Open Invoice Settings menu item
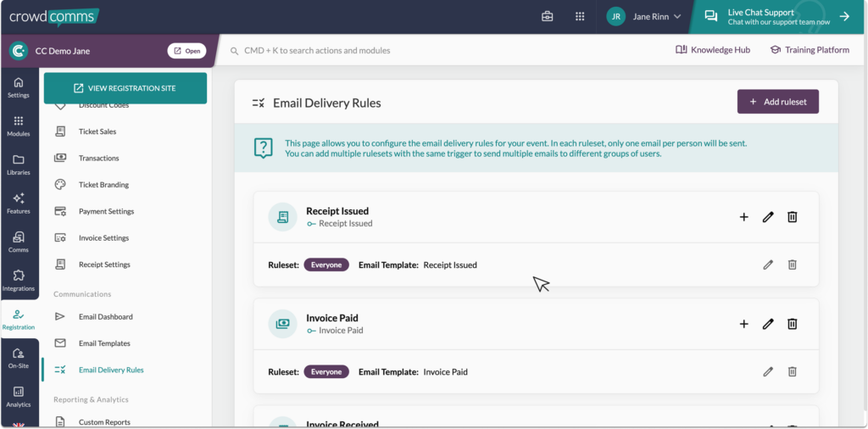 (x=103, y=238)
